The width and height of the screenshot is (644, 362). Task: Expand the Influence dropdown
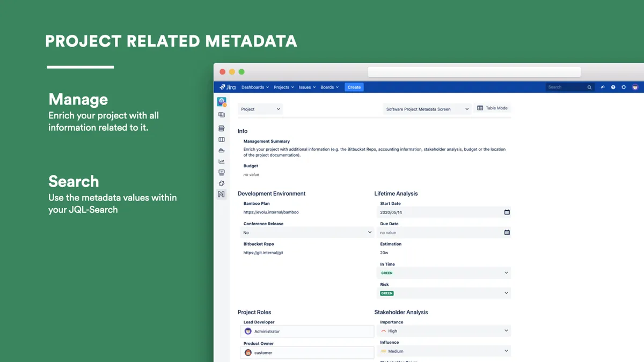tap(444, 351)
